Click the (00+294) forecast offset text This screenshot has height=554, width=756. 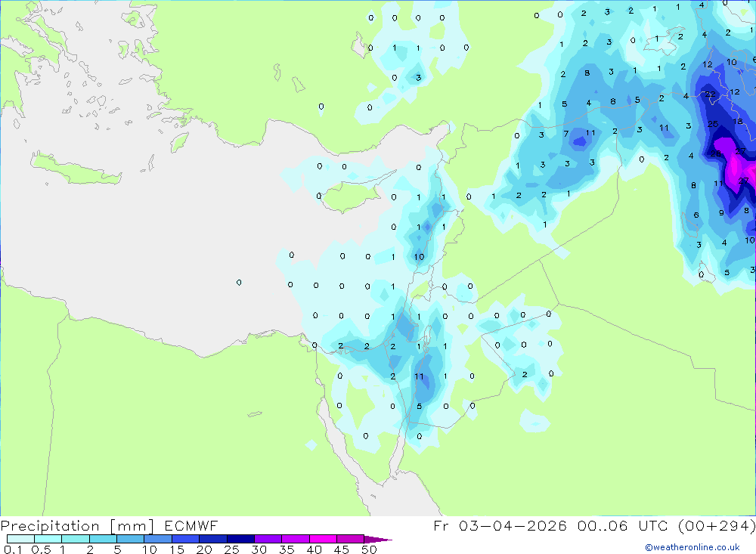pos(717,525)
